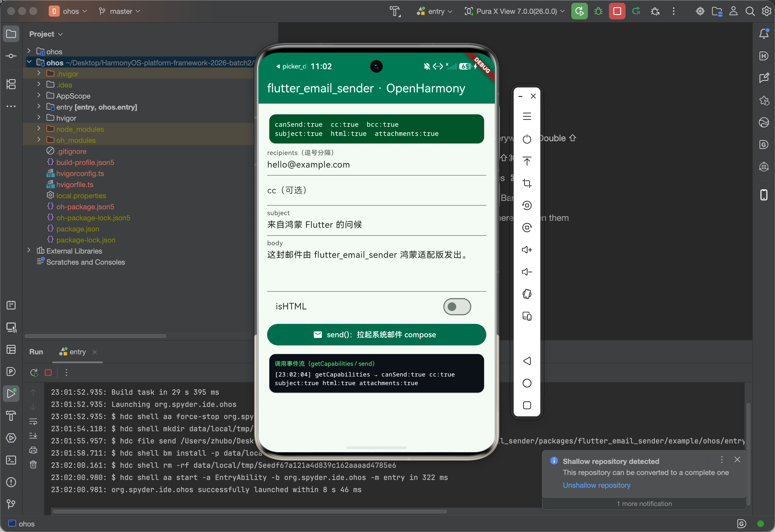Tap send() compose button in the app

[376, 335]
